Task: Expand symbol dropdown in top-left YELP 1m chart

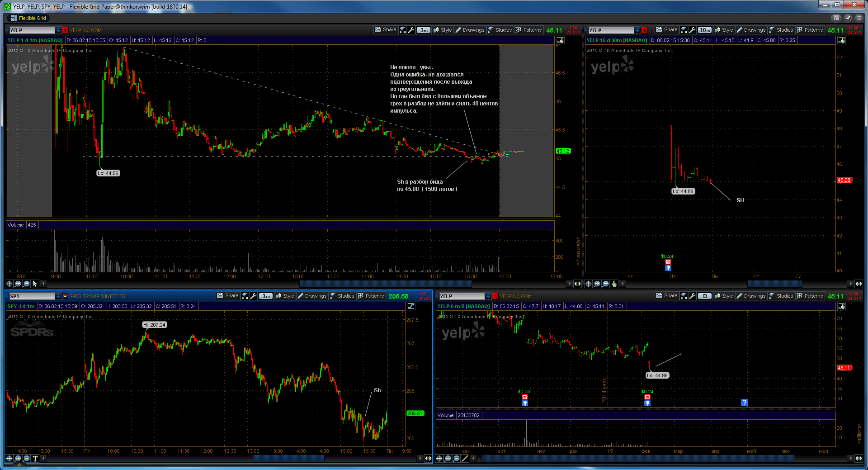Action: tap(58, 30)
